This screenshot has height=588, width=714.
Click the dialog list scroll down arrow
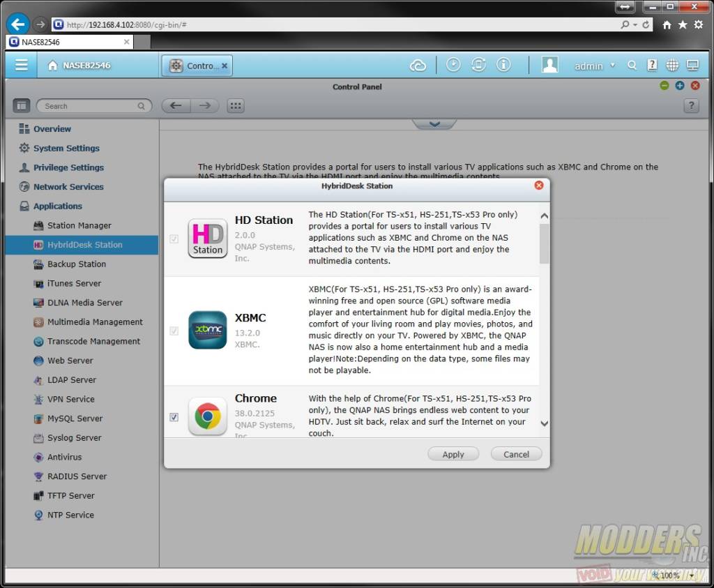click(x=544, y=423)
